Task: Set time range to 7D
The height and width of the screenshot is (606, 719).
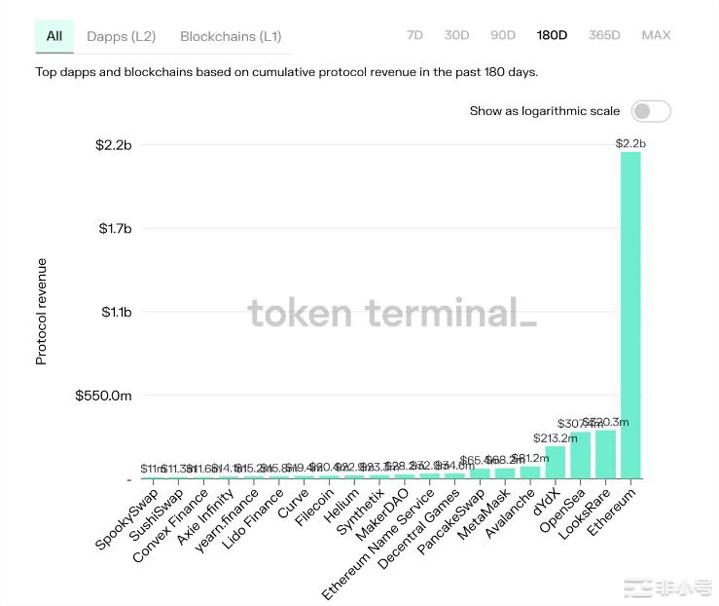Action: pos(415,35)
